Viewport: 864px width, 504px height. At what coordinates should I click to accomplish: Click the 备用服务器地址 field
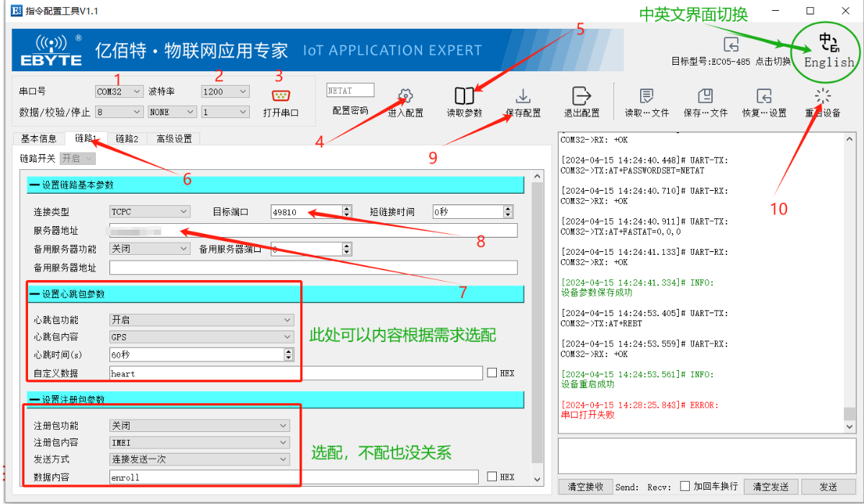click(313, 268)
